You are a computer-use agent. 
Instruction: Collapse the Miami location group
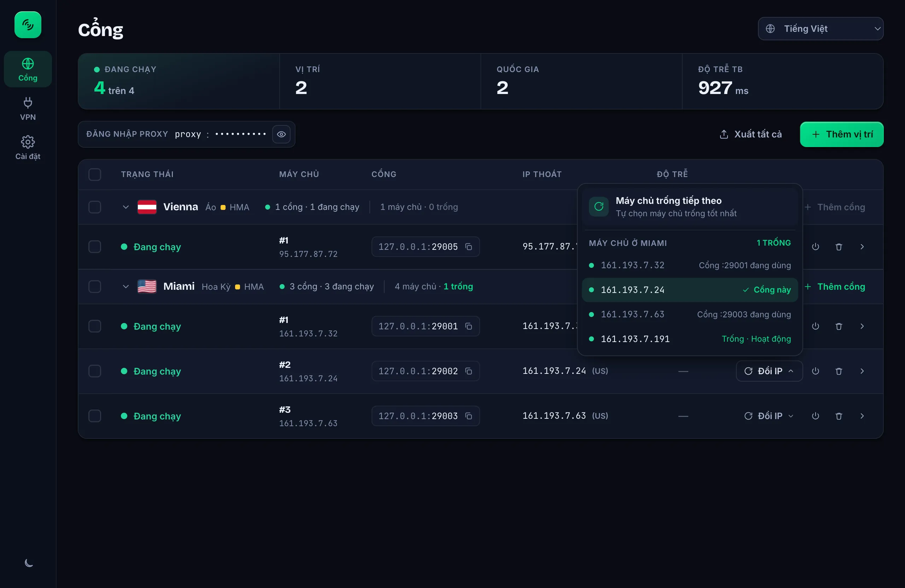click(126, 287)
